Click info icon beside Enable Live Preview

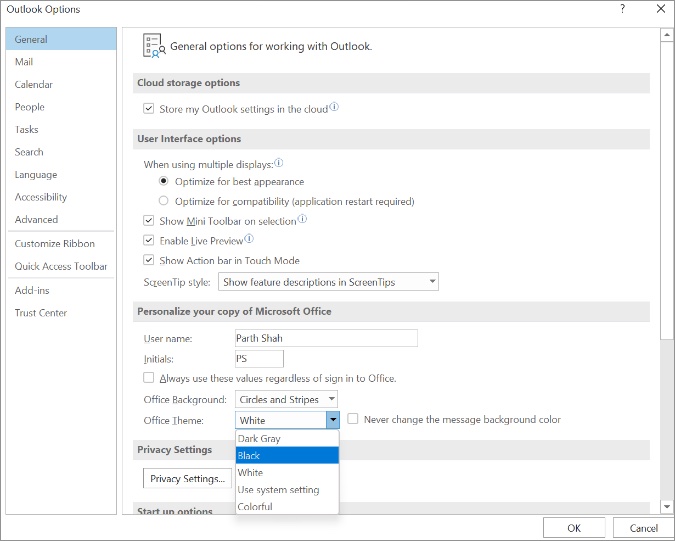pos(249,238)
